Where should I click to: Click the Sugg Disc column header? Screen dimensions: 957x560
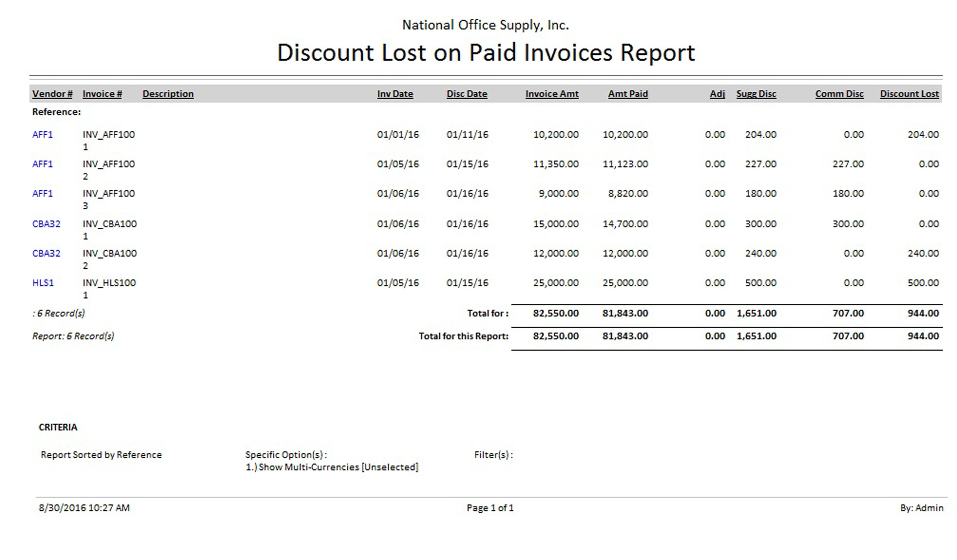coord(756,94)
